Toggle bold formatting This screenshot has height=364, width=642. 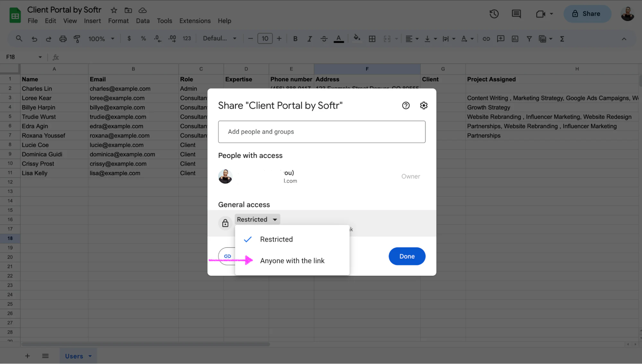295,39
